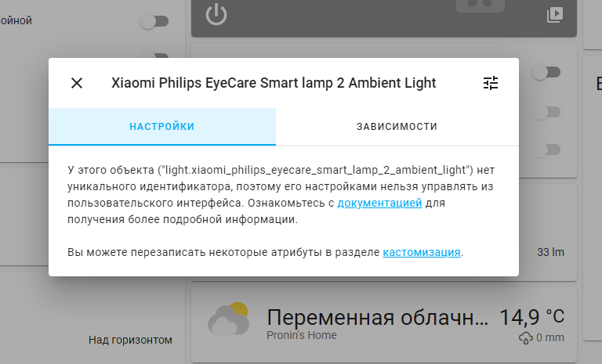Click the dialog title 'Xiaomi Philips EyeCare Smart lamp 2 Ambient Light'
Viewport: 602px width, 364px height.
tap(274, 83)
